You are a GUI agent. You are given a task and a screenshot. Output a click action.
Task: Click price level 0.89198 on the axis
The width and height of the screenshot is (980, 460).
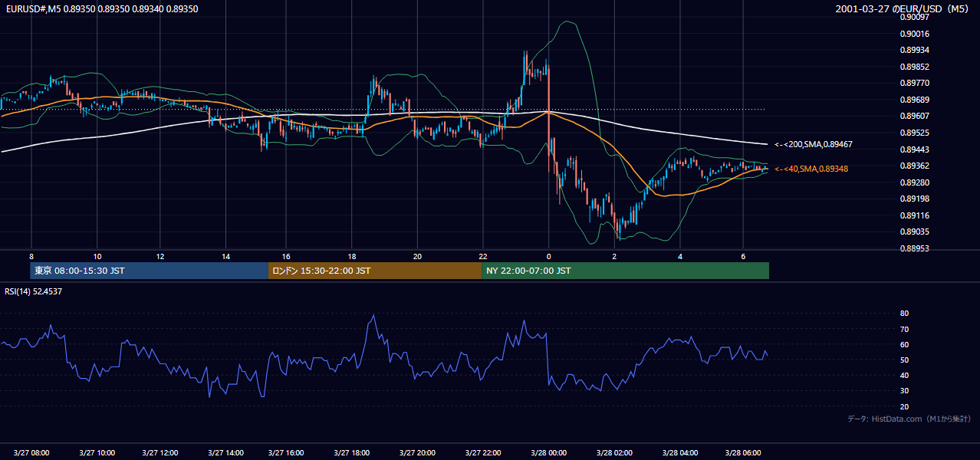[915, 199]
